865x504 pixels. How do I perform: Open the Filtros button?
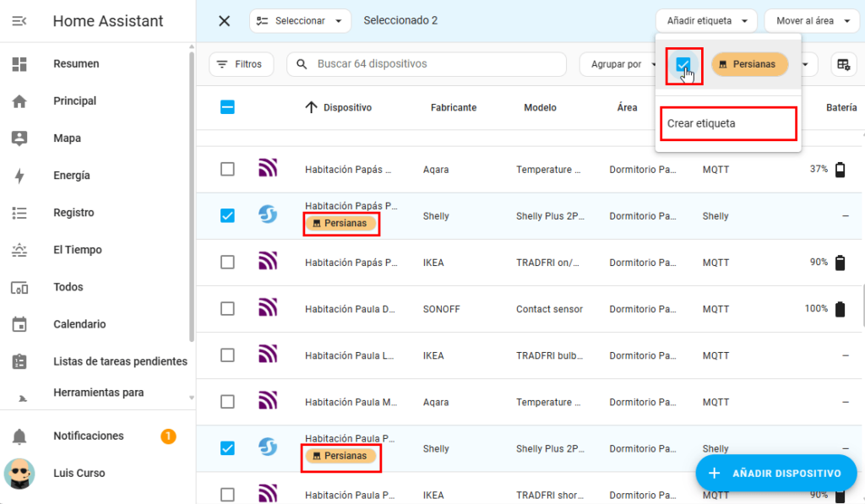(x=240, y=64)
